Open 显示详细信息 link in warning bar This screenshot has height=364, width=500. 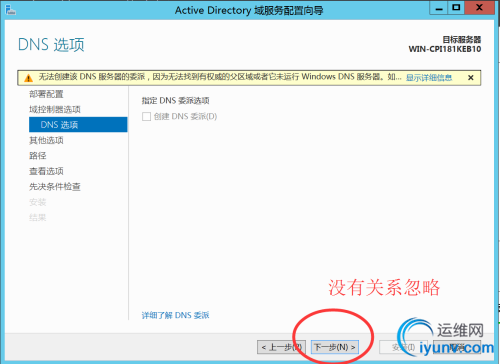[x=429, y=78]
